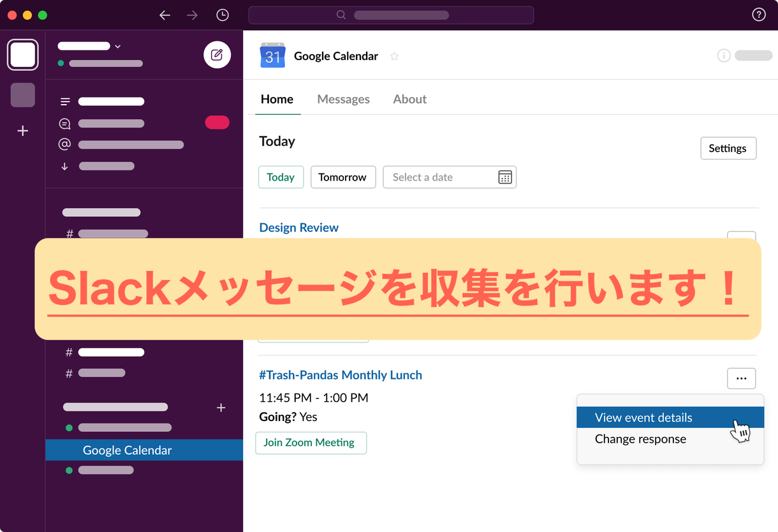Open a new message with the compose icon
This screenshot has height=532, width=778.
click(217, 55)
